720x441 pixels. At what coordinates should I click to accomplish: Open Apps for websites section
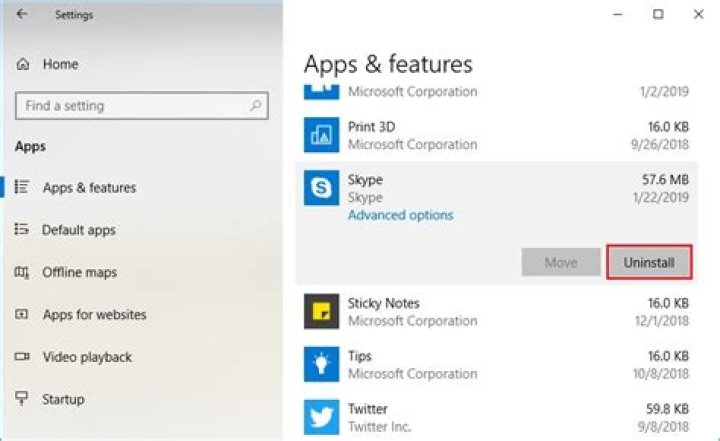coord(94,315)
